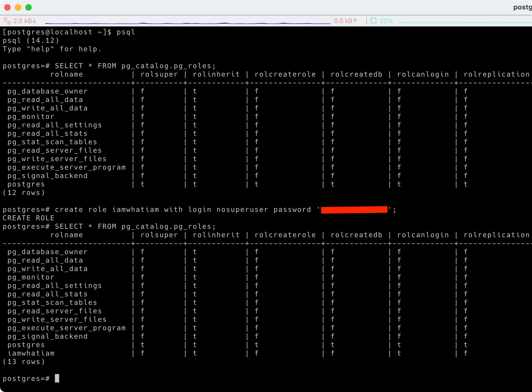Viewport: 532px width, 392px height.
Task: Click the 'psql (14.12)' version line
Action: coord(31,40)
